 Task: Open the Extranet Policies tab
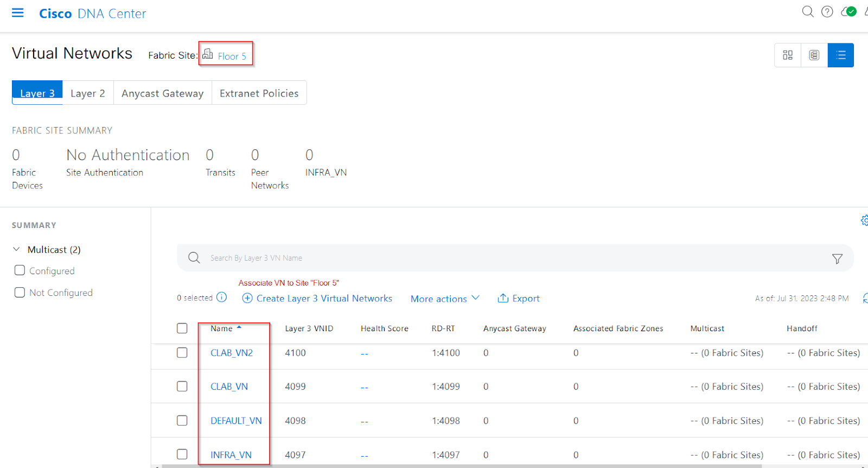pyautogui.click(x=259, y=93)
